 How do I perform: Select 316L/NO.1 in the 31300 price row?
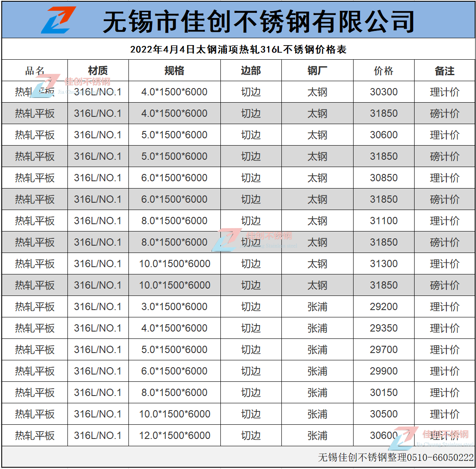tap(98, 263)
